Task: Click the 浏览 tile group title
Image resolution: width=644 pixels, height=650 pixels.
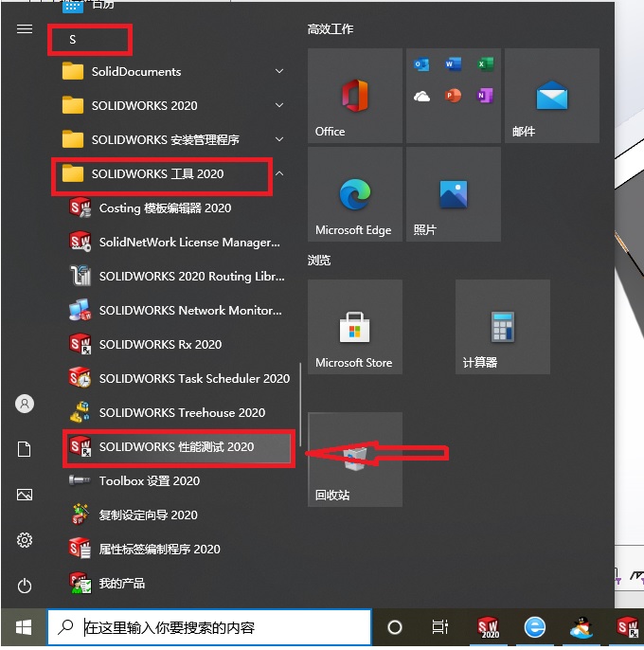Action: click(319, 261)
